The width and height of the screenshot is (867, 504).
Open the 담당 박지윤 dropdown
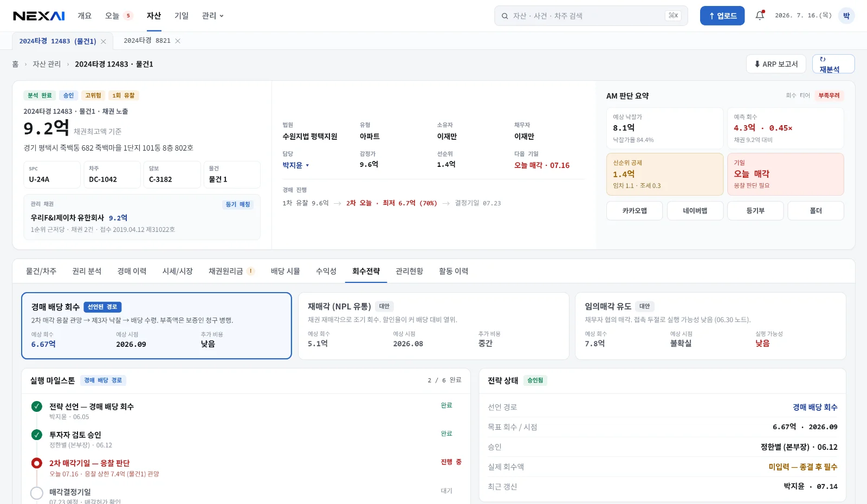[296, 165]
